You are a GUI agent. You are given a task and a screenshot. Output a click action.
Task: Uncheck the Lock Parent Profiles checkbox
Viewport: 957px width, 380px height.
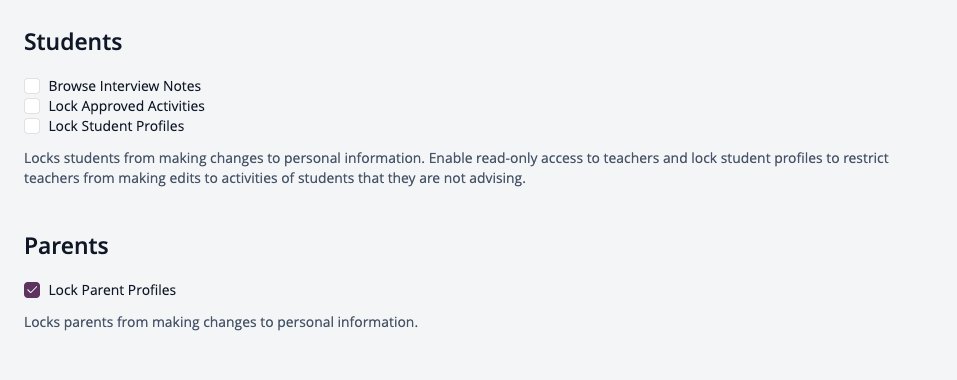[32, 290]
